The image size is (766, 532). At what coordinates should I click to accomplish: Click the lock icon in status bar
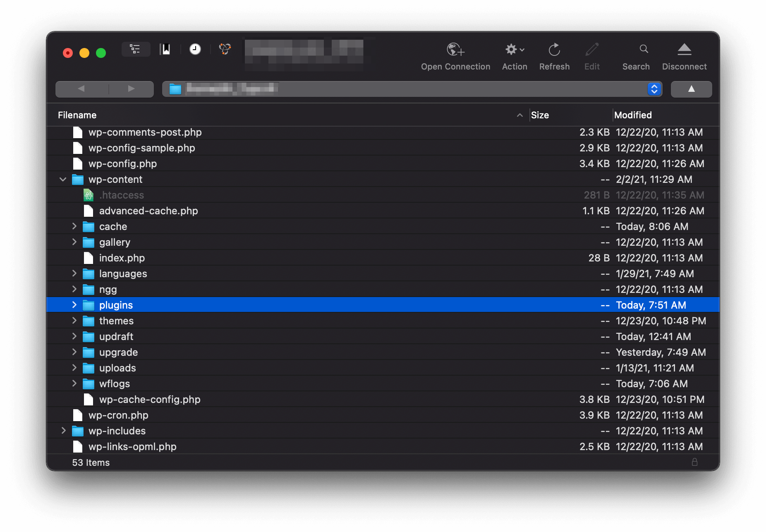[x=694, y=462]
